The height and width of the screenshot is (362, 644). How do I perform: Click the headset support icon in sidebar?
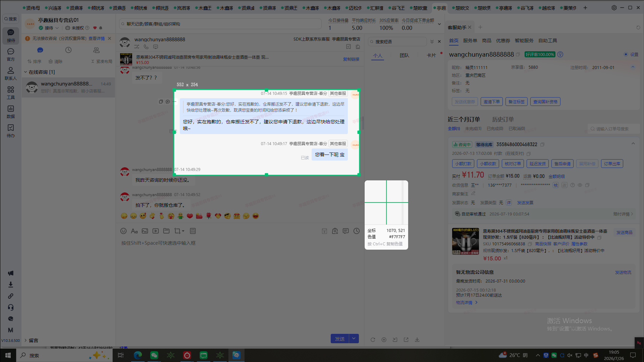coord(11,307)
